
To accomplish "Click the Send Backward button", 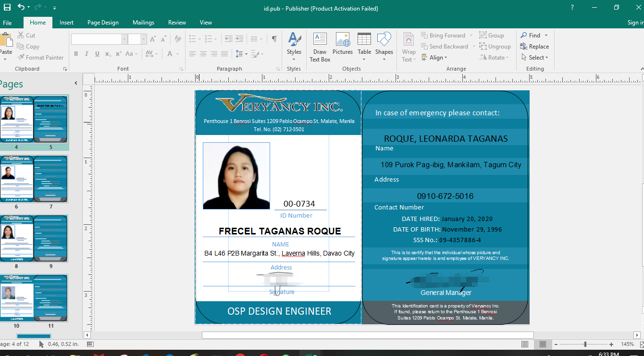I will pyautogui.click(x=445, y=47).
